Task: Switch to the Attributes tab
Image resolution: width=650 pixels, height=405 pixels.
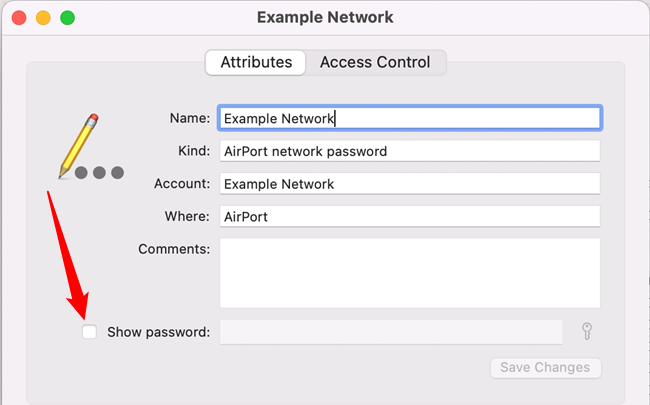Action: pos(256,62)
